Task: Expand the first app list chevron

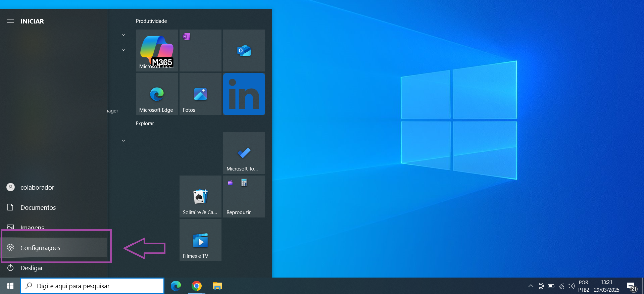Action: [123, 35]
